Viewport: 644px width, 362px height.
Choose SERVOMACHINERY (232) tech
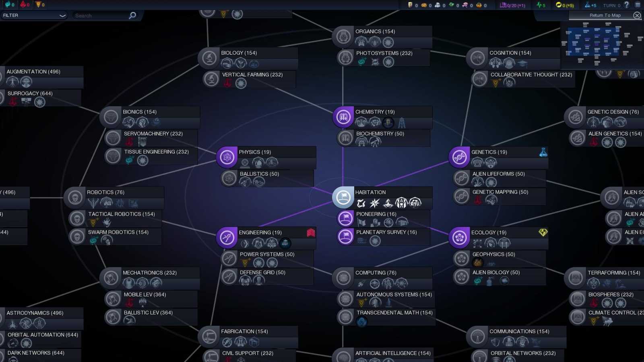(x=151, y=138)
